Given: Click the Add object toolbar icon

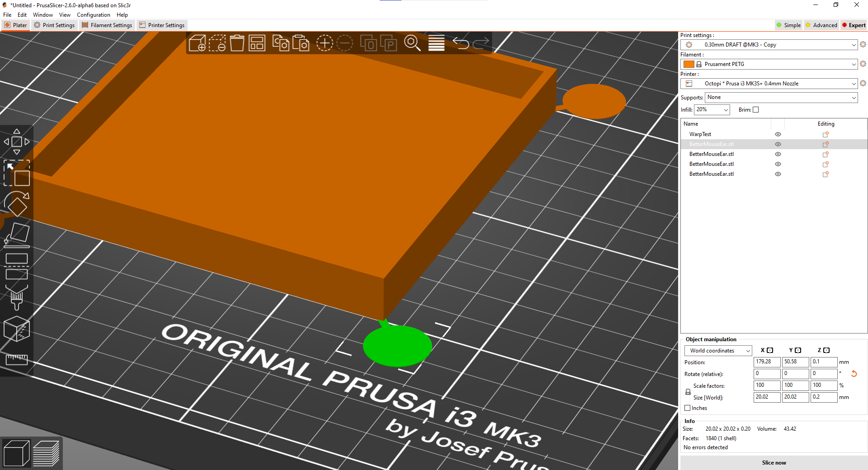Looking at the screenshot, I should 197,43.
